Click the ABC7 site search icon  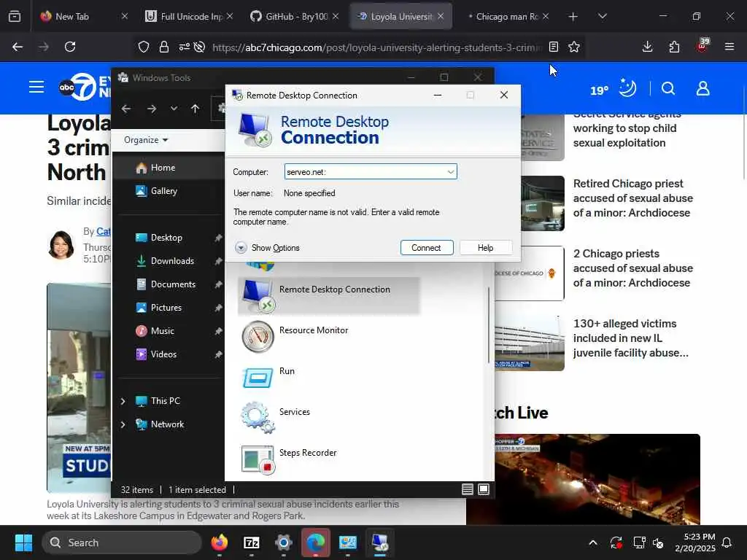(668, 88)
